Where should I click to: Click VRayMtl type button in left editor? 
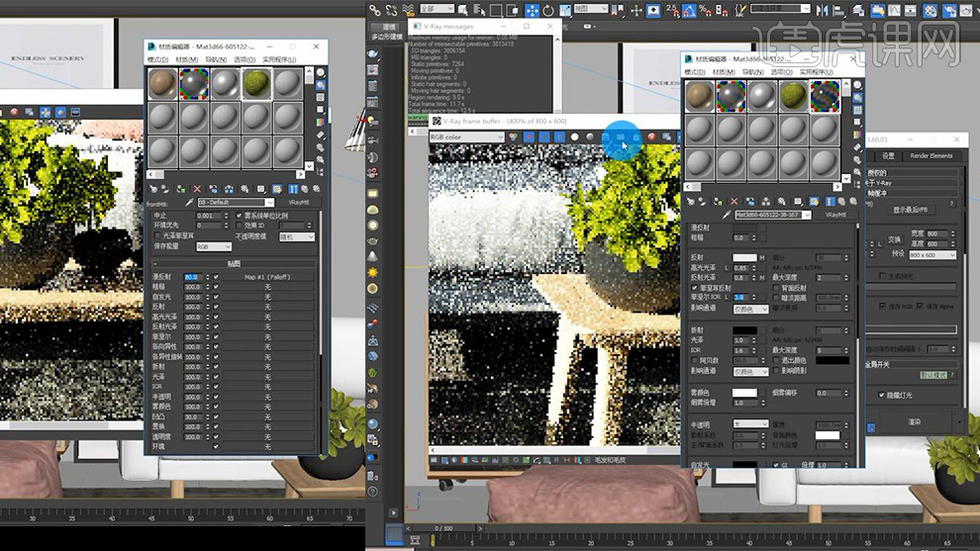coord(299,203)
